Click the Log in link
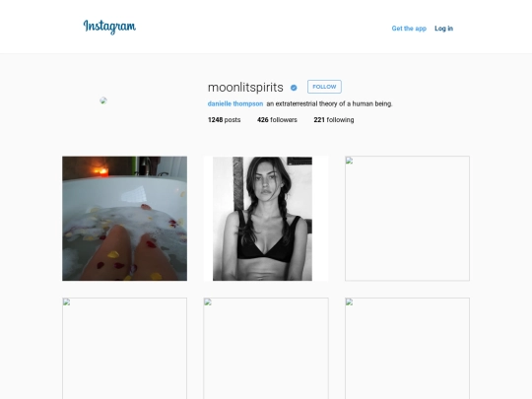The image size is (532, 399). coord(443,29)
